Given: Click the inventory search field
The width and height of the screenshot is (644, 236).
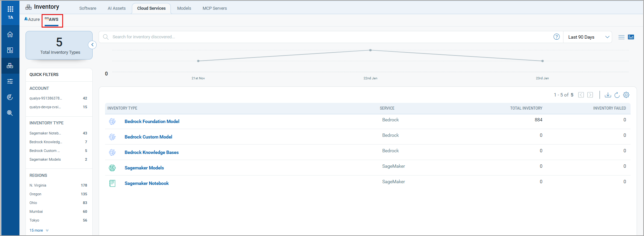Looking at the screenshot, I should pos(331,37).
